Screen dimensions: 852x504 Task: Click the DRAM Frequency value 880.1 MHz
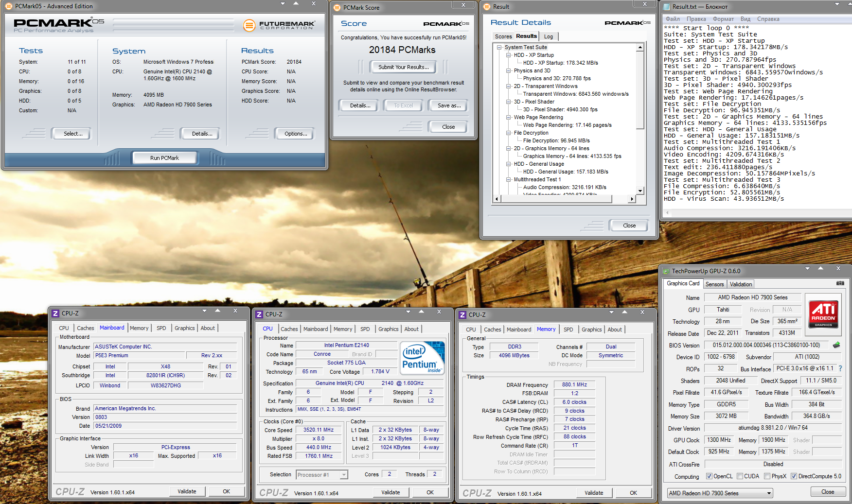click(x=574, y=385)
